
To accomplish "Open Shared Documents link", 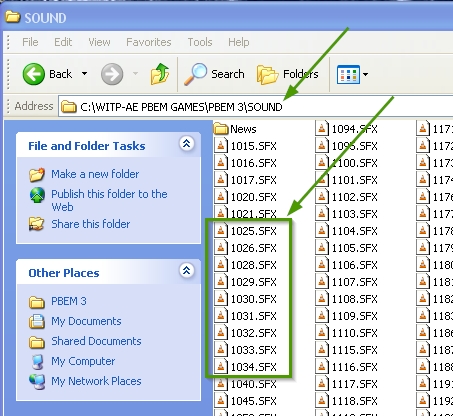I will point(96,341).
